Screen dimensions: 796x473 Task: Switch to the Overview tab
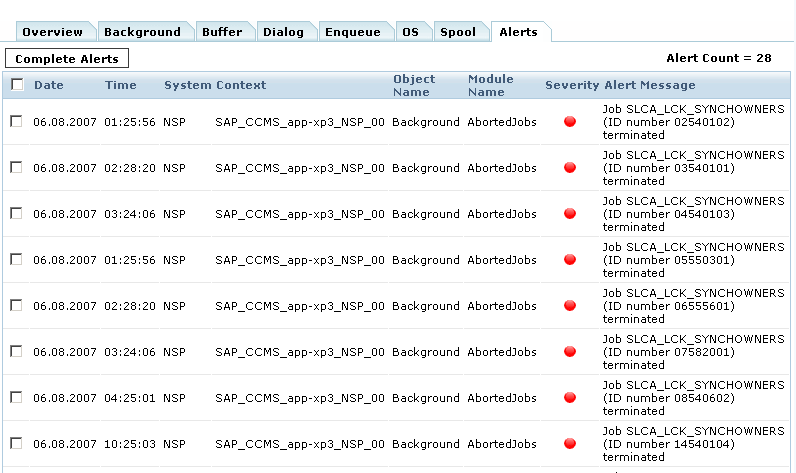[52, 32]
